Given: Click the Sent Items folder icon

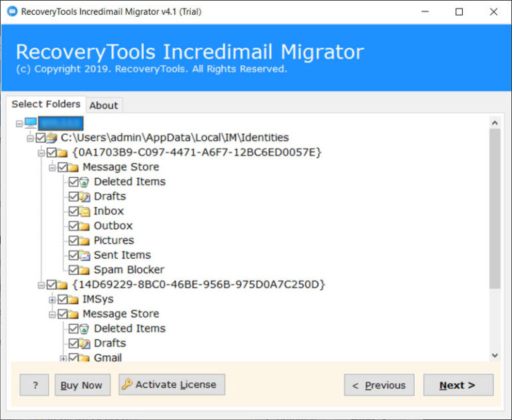Looking at the screenshot, I should (85, 255).
